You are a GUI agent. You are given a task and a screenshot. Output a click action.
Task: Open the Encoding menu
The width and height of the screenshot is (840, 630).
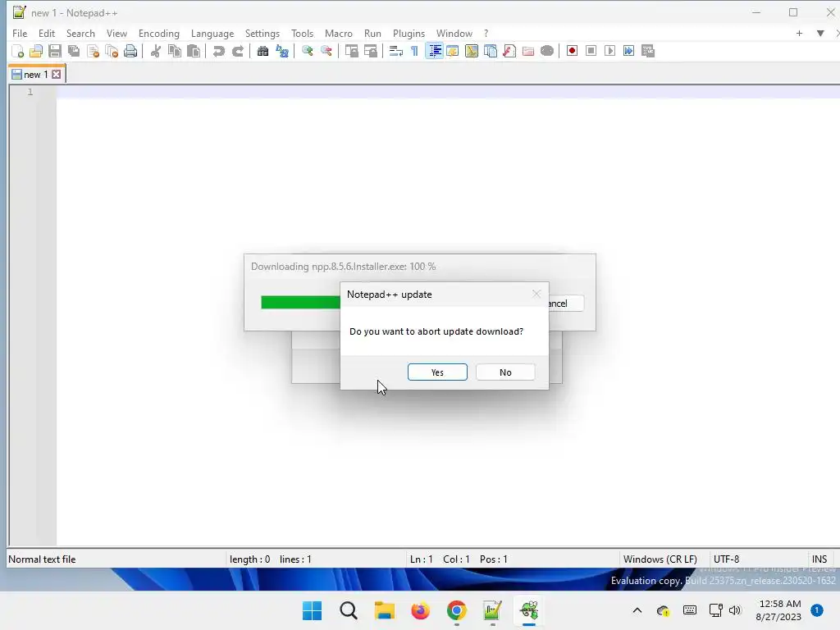(158, 33)
